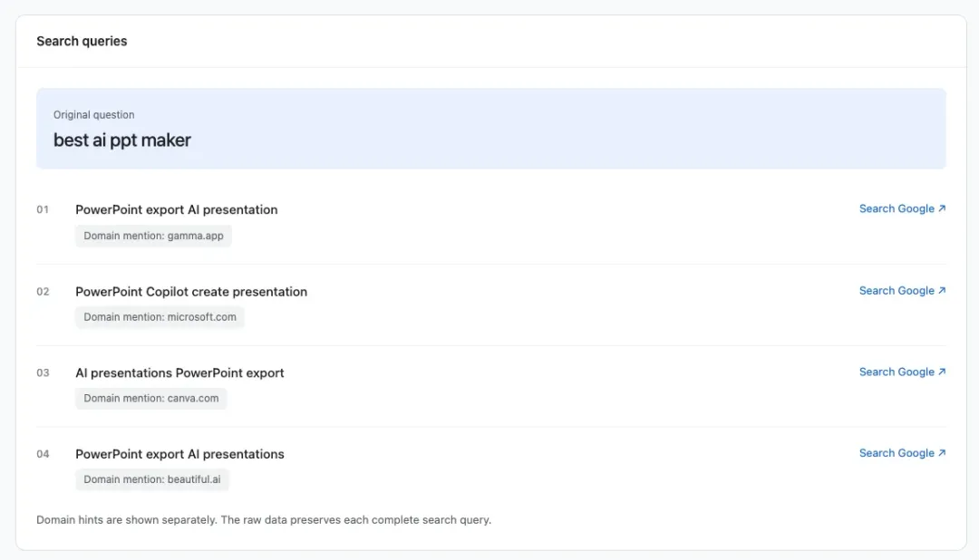Click query "PowerPoint export AI presentations"

[x=179, y=454]
